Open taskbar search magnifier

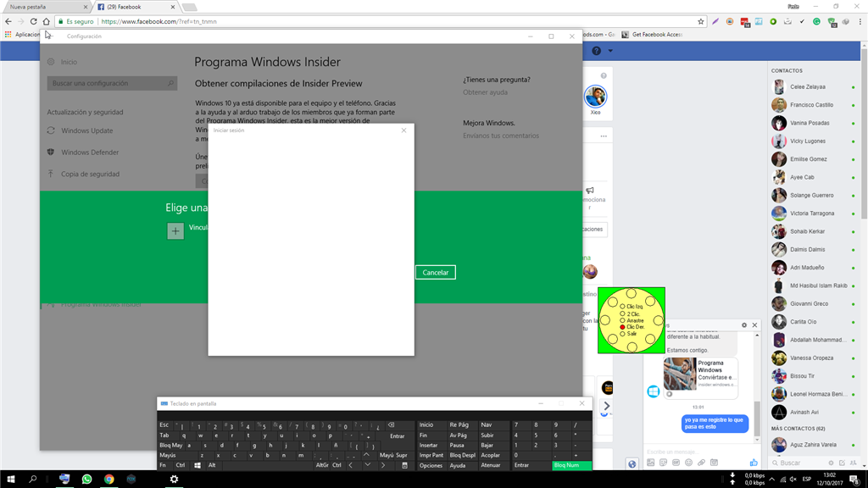(33, 480)
